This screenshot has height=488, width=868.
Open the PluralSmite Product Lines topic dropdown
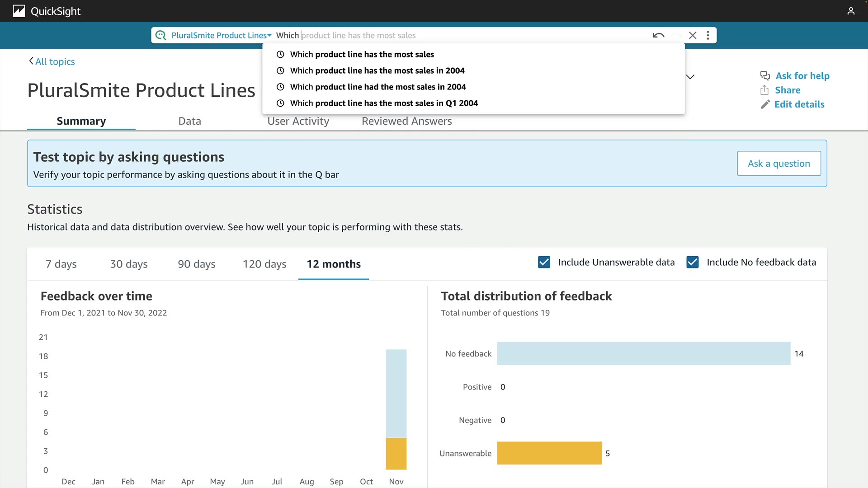(x=221, y=35)
